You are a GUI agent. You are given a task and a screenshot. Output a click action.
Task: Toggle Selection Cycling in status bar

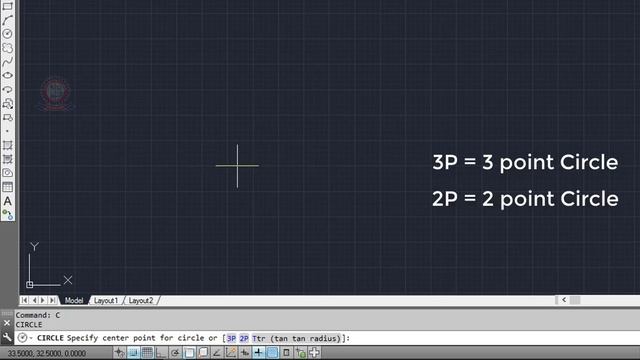click(300, 352)
